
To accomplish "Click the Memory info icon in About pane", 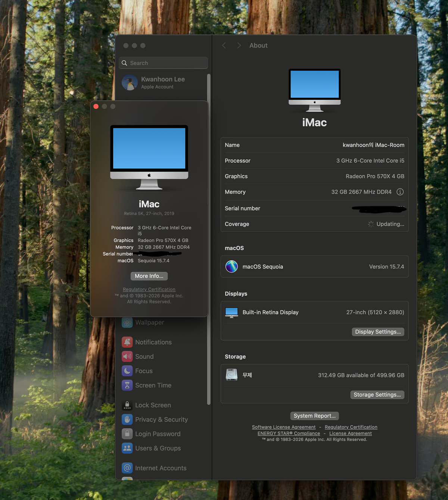I will coord(400,192).
